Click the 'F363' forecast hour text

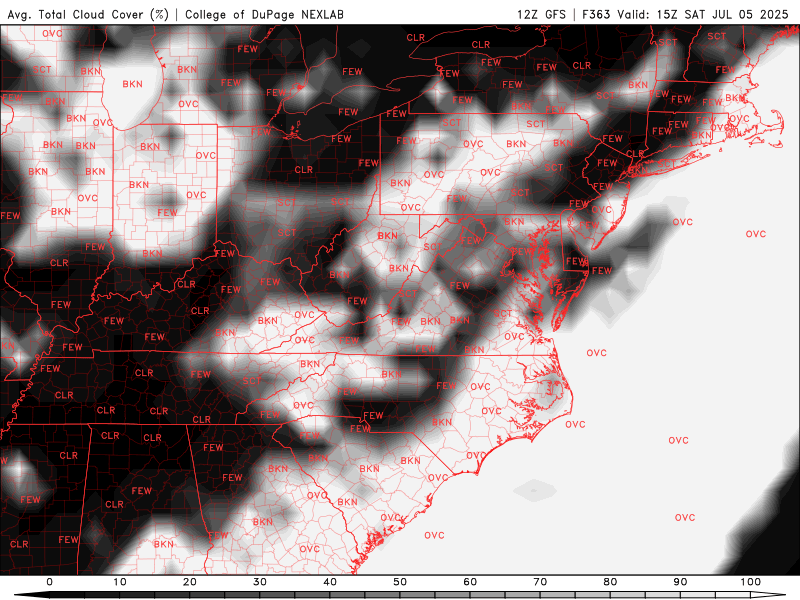[596, 14]
